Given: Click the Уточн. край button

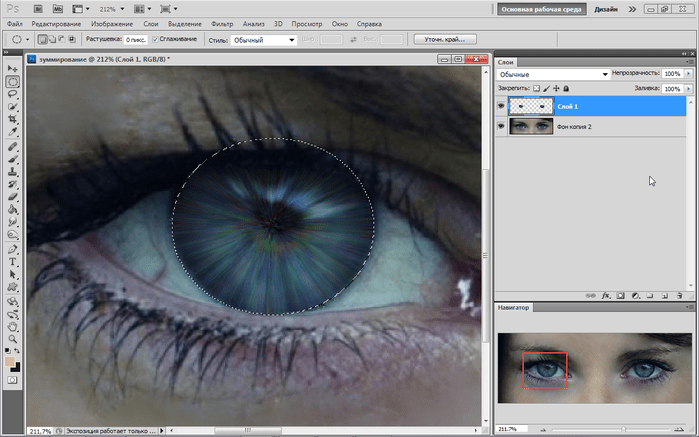Looking at the screenshot, I should [443, 39].
